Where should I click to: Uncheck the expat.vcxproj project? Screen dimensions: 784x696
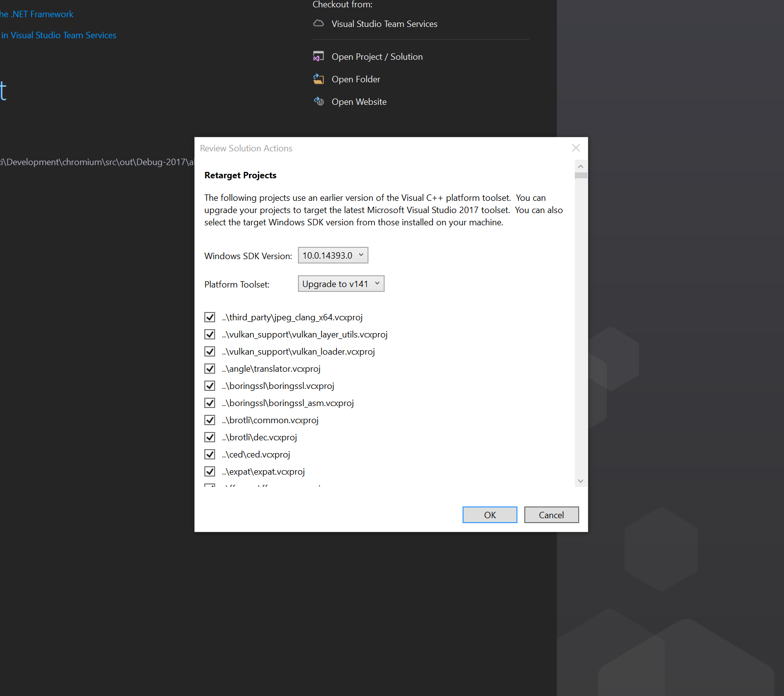[210, 472]
